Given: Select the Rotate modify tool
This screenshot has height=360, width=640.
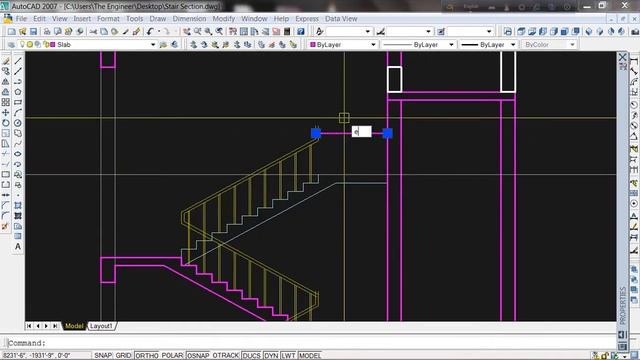Looking at the screenshot, I should (x=6, y=123).
